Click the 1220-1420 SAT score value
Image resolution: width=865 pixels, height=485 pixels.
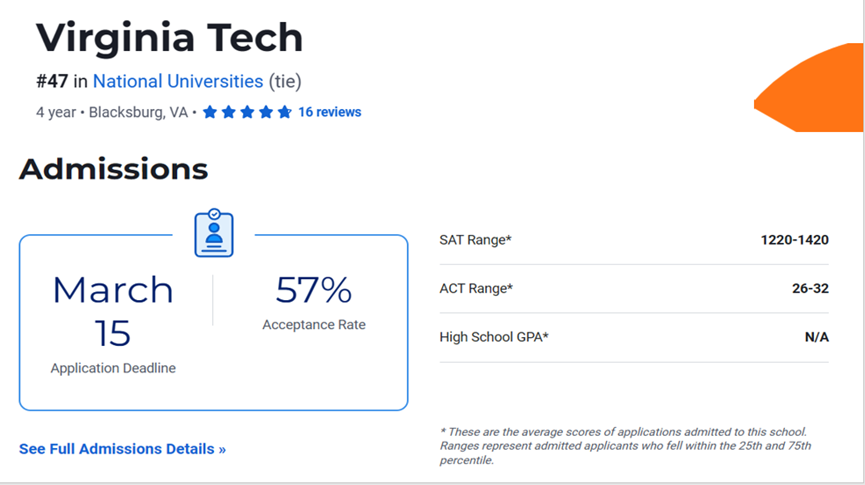pyautogui.click(x=794, y=240)
